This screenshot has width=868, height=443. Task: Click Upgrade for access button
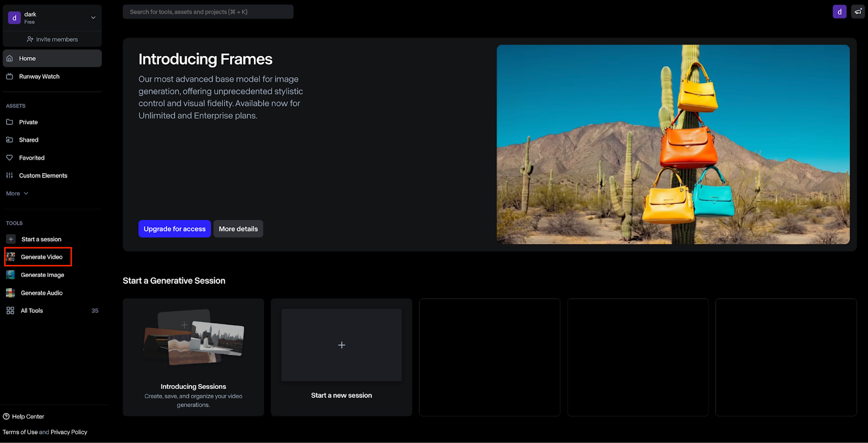pos(175,229)
